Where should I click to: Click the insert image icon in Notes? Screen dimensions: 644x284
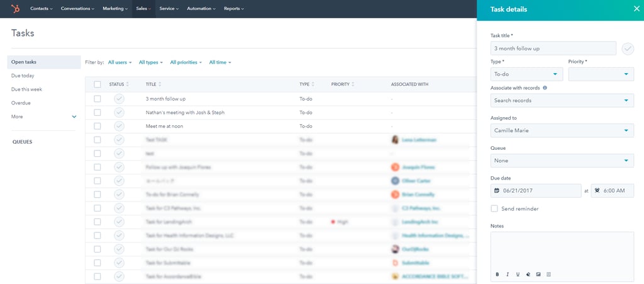pyautogui.click(x=538, y=275)
